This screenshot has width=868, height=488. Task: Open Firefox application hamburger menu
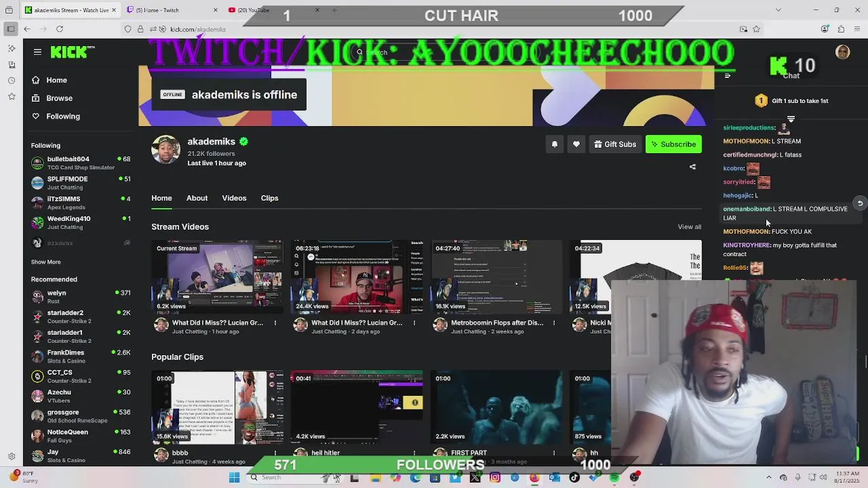857,29
